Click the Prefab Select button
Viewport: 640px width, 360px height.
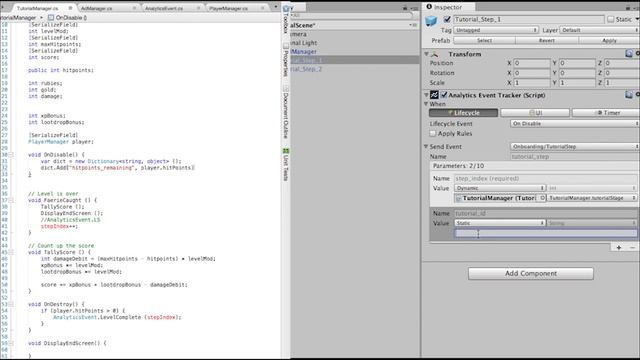click(484, 40)
